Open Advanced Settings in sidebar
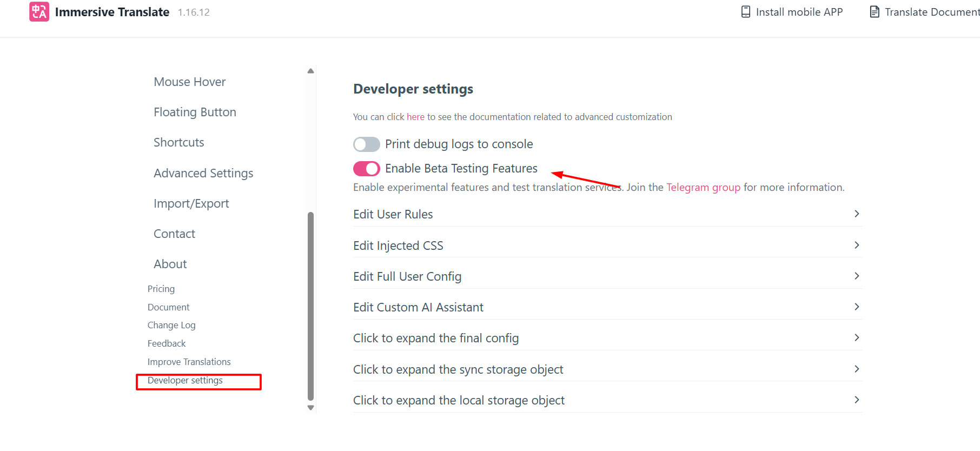Screen dimensions: 980x451 (203, 173)
